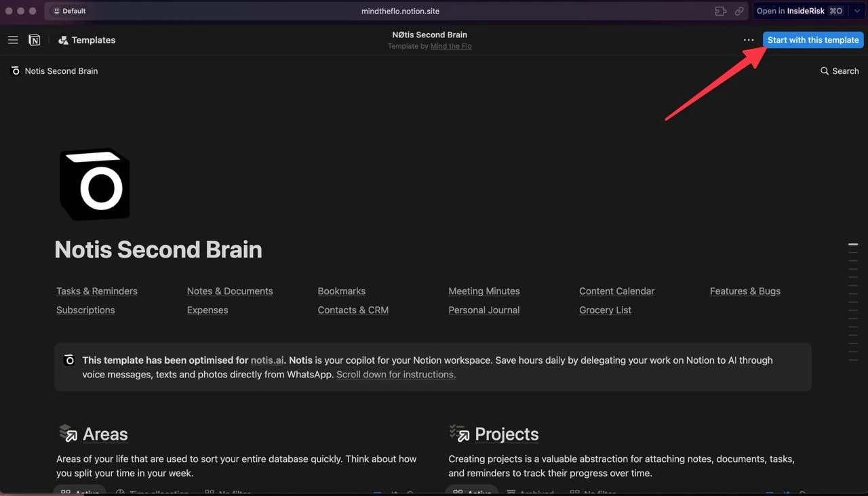Click the Notion logo icon

34,40
